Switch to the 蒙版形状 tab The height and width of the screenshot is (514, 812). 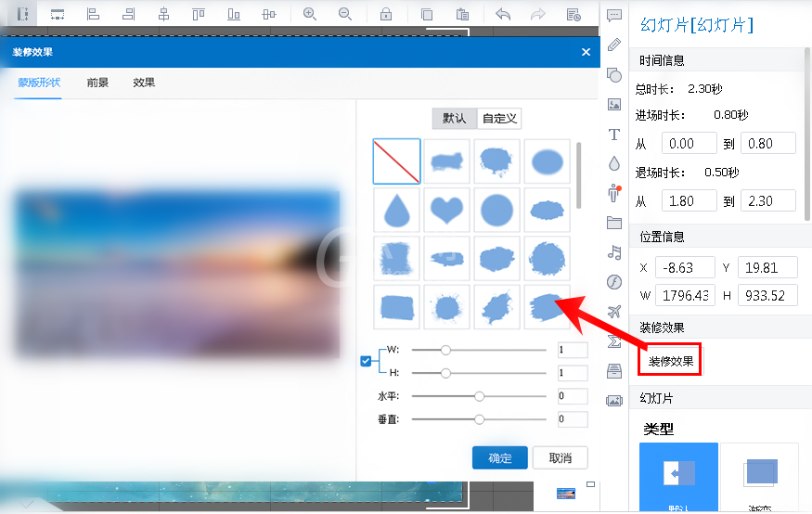point(39,83)
